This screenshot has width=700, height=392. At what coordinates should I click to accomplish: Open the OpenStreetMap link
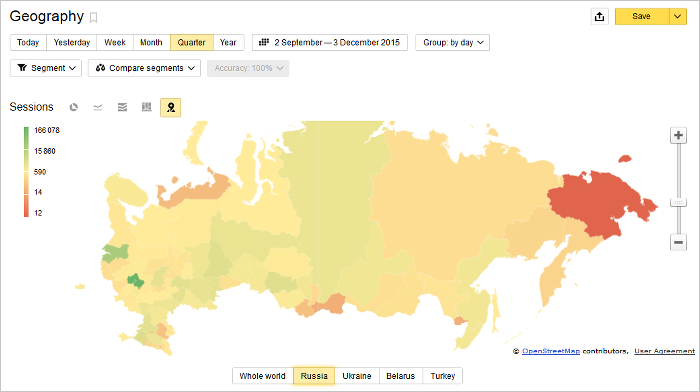click(x=551, y=351)
